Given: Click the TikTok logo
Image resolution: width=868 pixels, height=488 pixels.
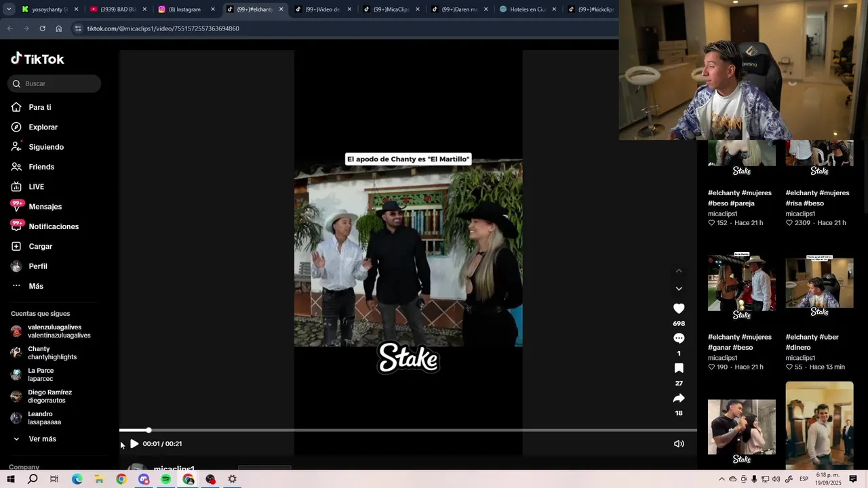Looking at the screenshot, I should 37,59.
